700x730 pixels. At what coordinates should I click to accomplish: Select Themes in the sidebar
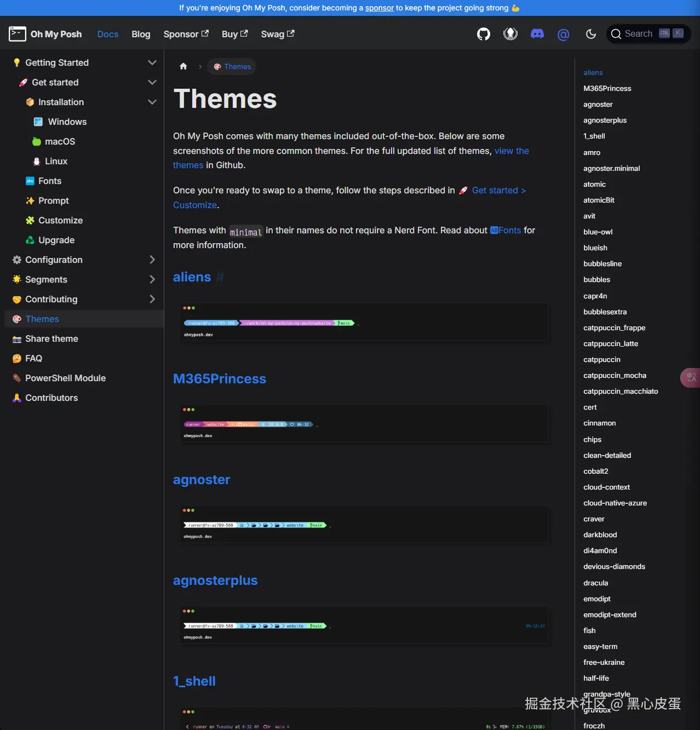84,319
